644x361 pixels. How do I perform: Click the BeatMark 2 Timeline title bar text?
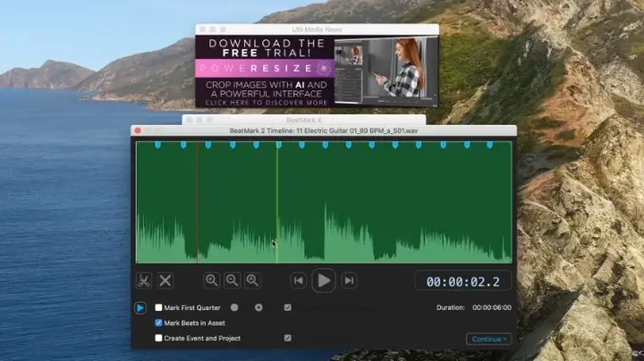[x=324, y=130]
